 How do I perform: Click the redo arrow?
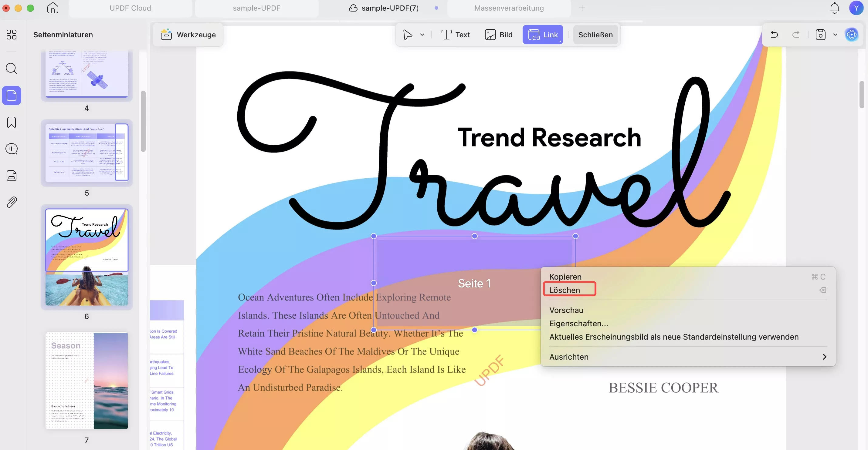pyautogui.click(x=796, y=35)
